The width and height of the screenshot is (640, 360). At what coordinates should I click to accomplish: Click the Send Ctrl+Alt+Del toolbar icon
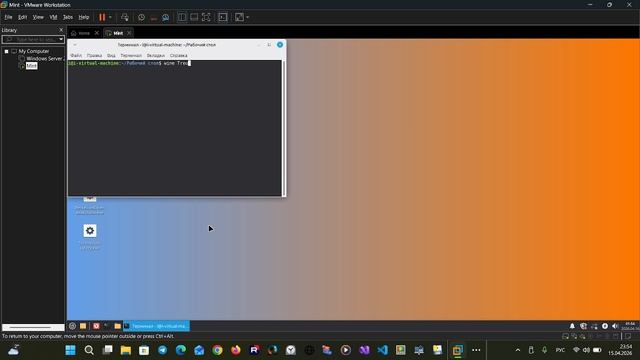pyautogui.click(x=125, y=17)
